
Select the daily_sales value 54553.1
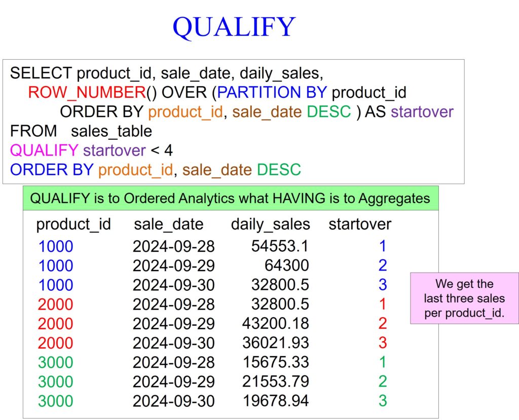tap(280, 246)
